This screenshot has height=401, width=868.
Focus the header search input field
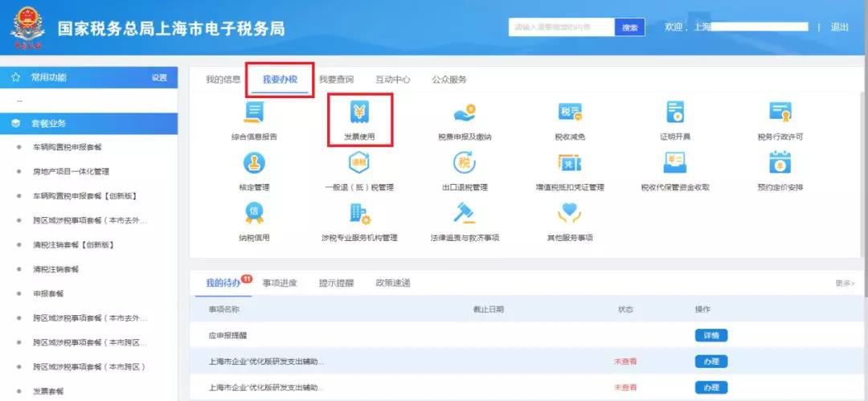[x=561, y=27]
